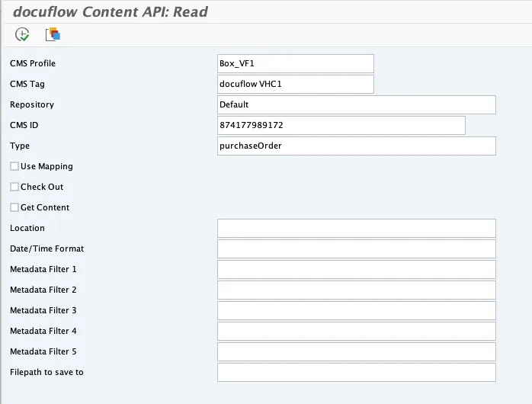Click the CMS Tag field with docuflow VHC1
Screen dimensions: 532x404
pos(296,84)
